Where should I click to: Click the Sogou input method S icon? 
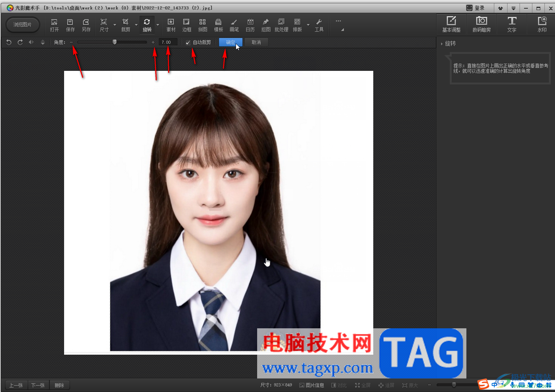483,384
